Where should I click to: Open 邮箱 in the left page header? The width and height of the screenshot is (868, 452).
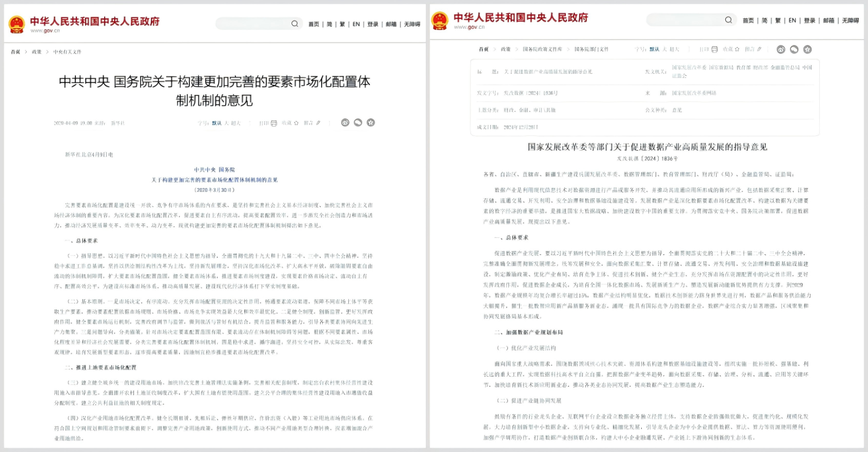coord(391,24)
